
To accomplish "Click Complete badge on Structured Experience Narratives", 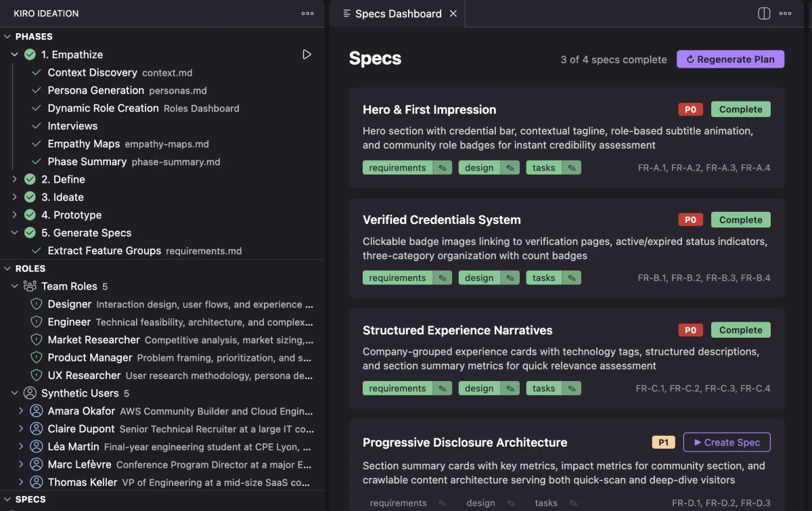I will (x=741, y=330).
